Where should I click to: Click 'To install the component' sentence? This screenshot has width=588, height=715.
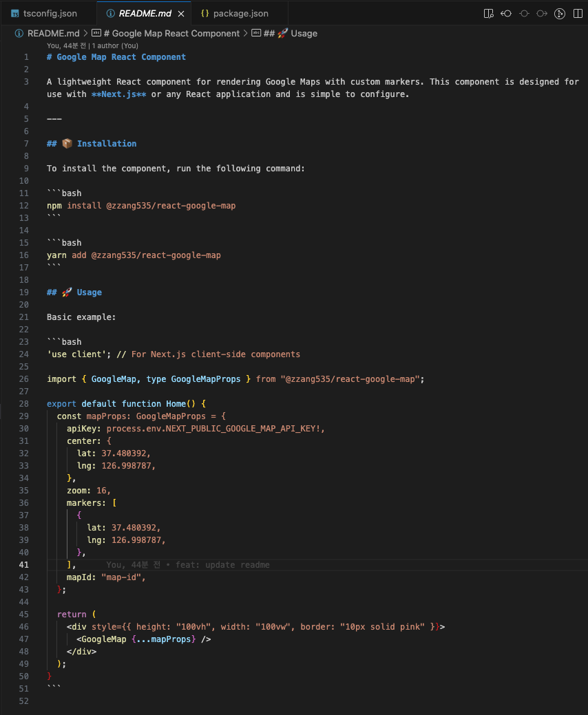tap(176, 169)
